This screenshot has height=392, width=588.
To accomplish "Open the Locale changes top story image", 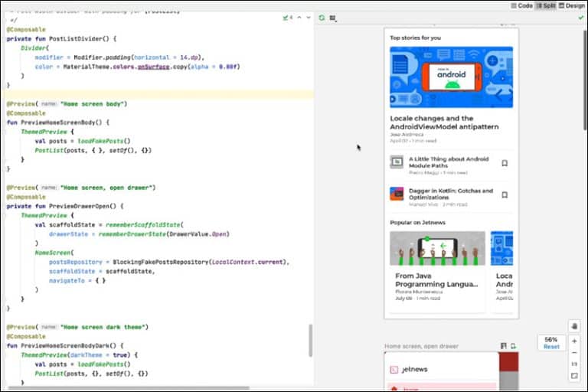I will 451,77.
